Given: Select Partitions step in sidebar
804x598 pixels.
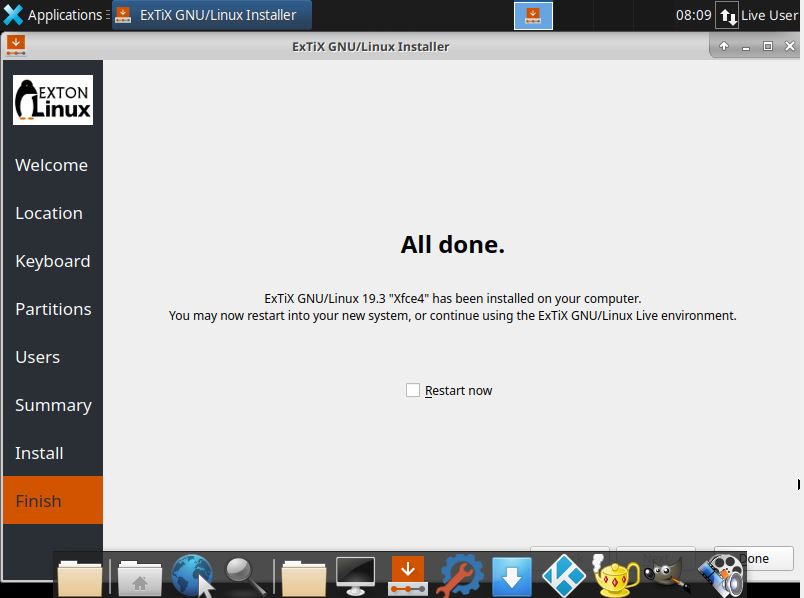Looking at the screenshot, I should (53, 309).
